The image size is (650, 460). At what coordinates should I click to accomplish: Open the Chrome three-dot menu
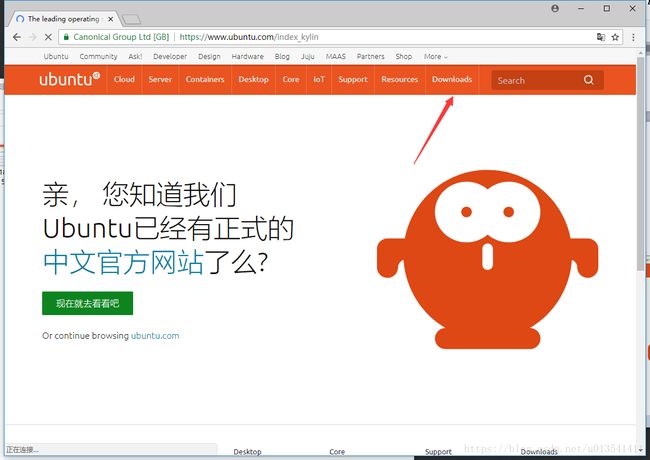(x=633, y=37)
